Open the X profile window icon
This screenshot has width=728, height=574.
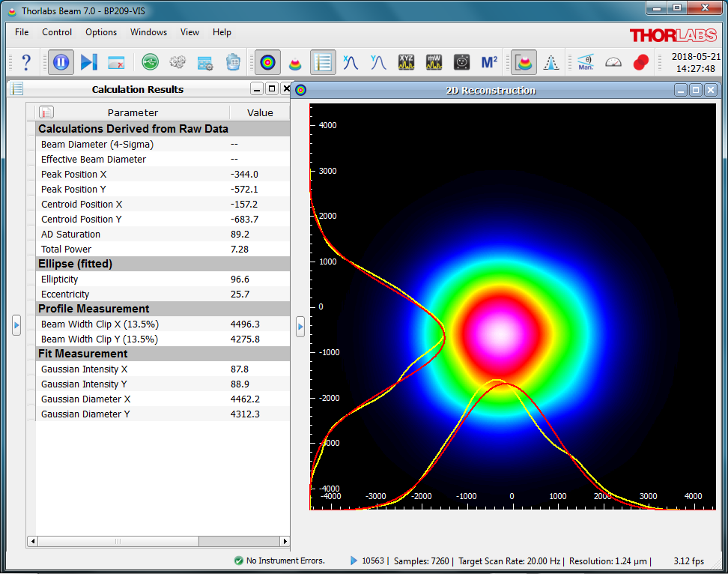pyautogui.click(x=351, y=62)
